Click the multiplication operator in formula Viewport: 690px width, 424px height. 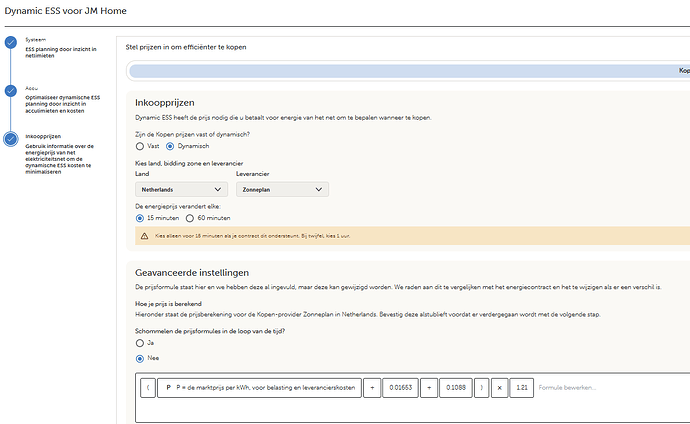499,388
